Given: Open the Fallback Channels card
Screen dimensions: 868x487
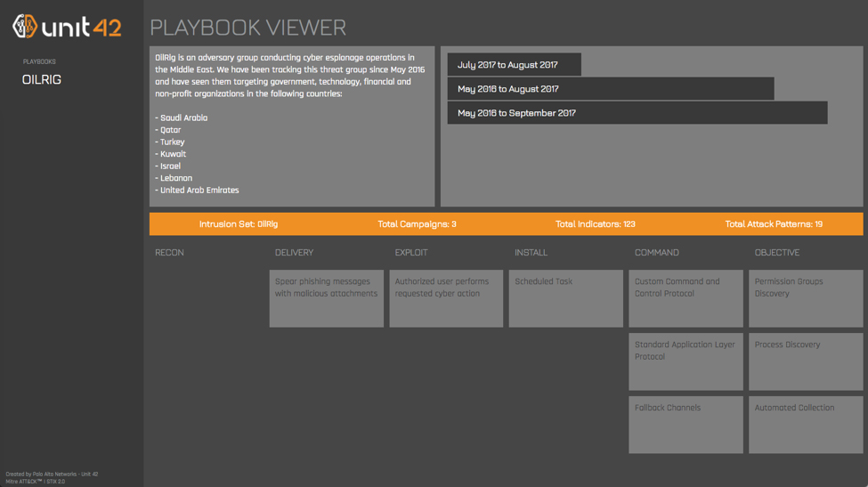Looking at the screenshot, I should pos(685,425).
